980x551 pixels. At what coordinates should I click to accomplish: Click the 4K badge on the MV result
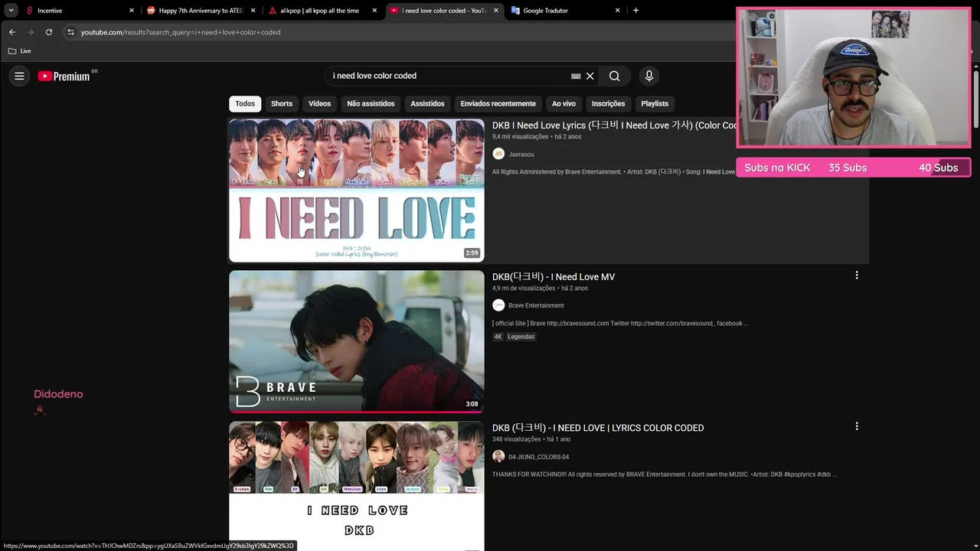click(498, 337)
